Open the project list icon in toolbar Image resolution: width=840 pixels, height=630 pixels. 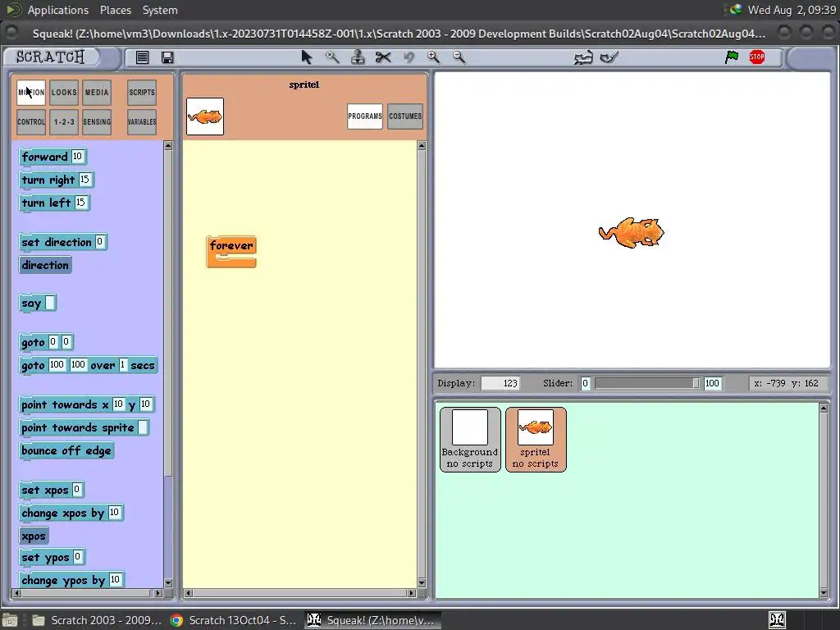point(142,57)
